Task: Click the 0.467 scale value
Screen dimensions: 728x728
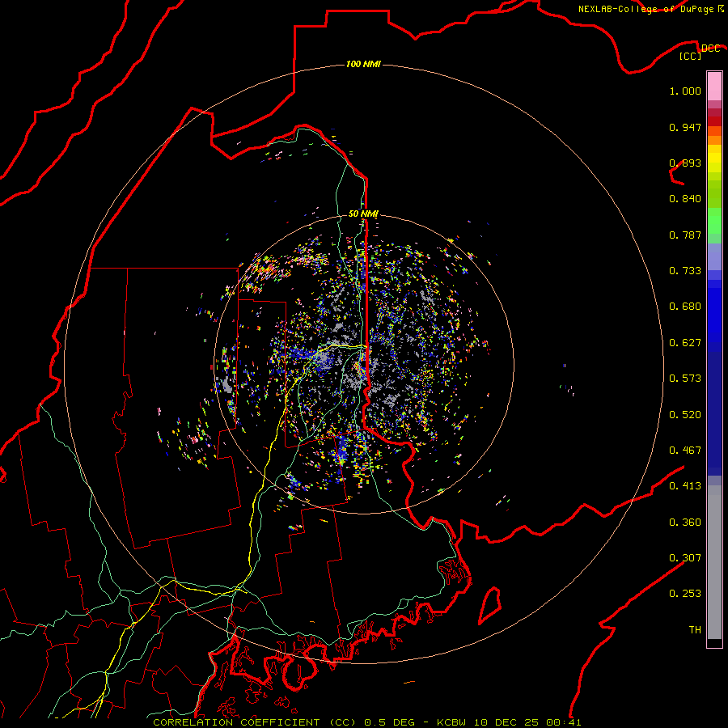Action: point(685,451)
